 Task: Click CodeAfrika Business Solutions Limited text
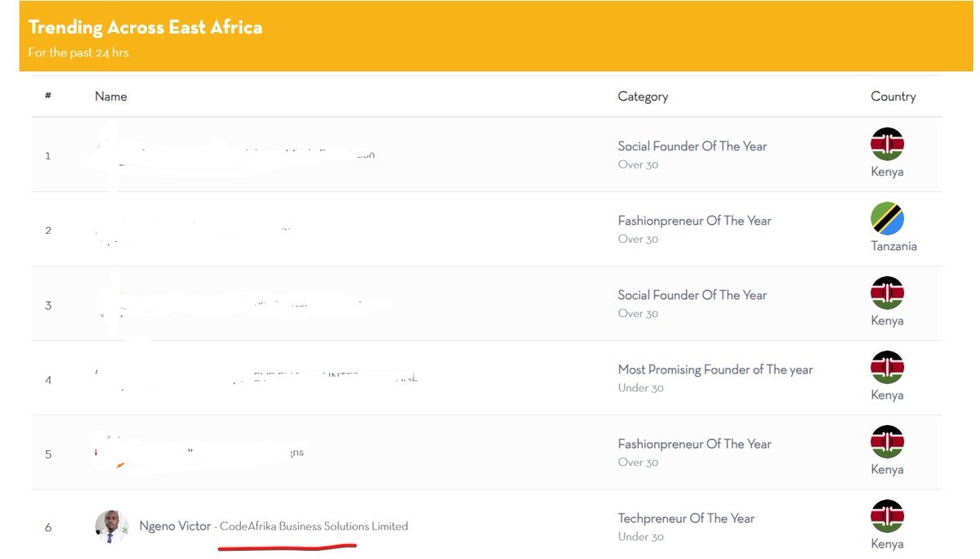pyautogui.click(x=314, y=526)
